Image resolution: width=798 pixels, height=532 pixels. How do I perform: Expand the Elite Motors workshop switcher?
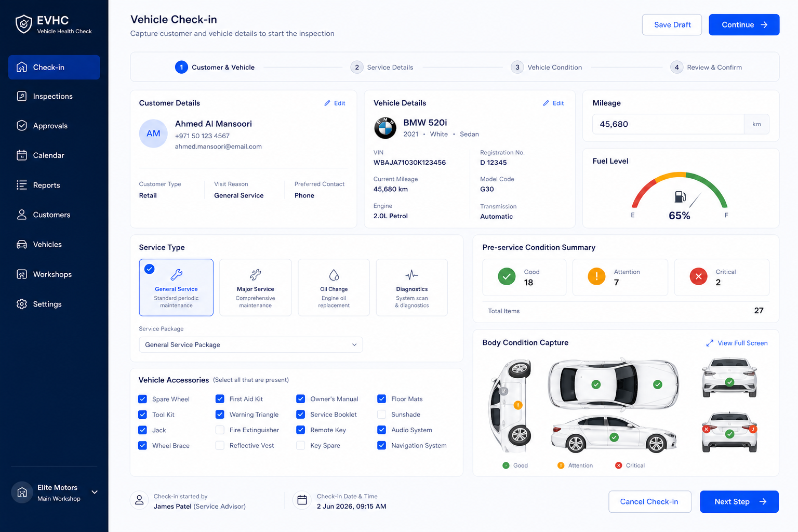[x=95, y=492]
